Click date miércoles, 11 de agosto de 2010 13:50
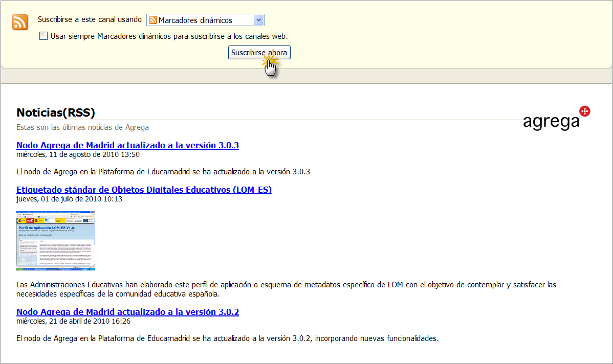 pos(78,155)
